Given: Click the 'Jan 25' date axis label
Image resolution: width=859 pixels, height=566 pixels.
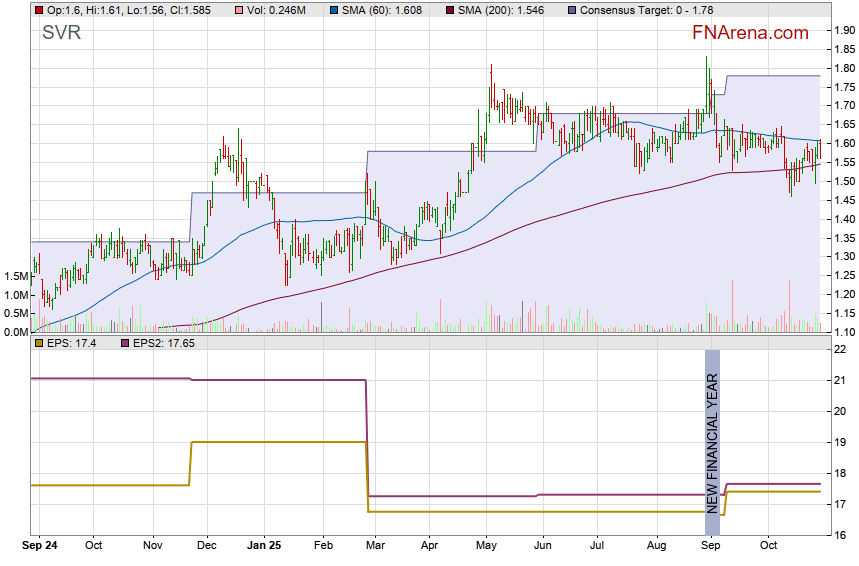Looking at the screenshot, I should click(x=264, y=546).
